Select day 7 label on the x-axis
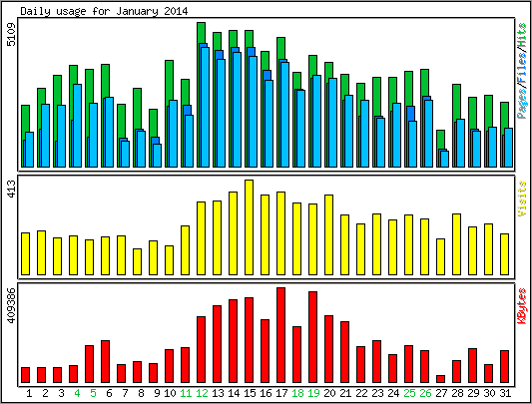 125,393
